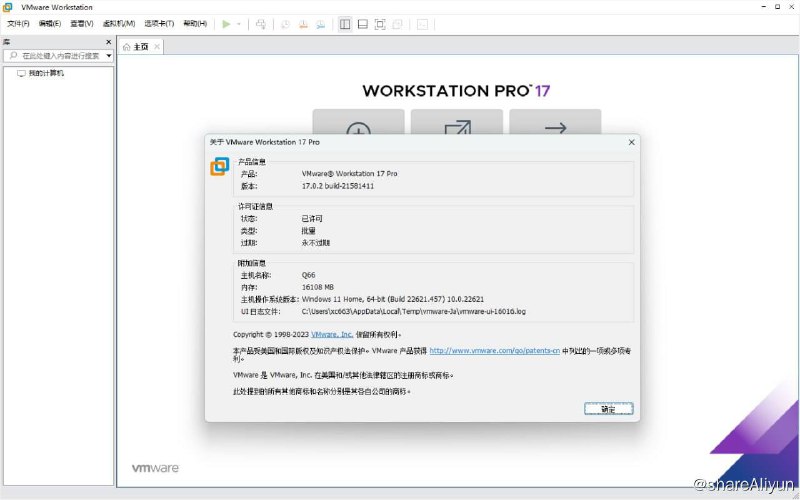
Task: Toggle the library sidebar view icon
Action: tap(345, 23)
